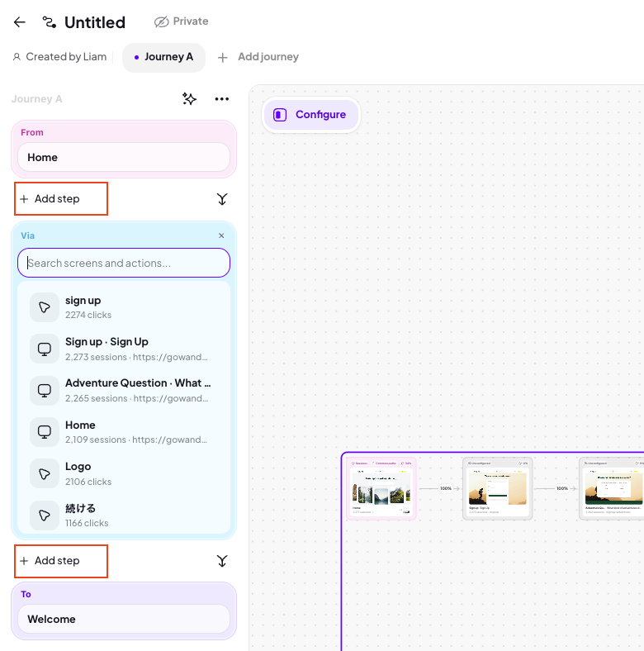Click Add step above the To card
This screenshot has width=644, height=651.
(x=61, y=561)
